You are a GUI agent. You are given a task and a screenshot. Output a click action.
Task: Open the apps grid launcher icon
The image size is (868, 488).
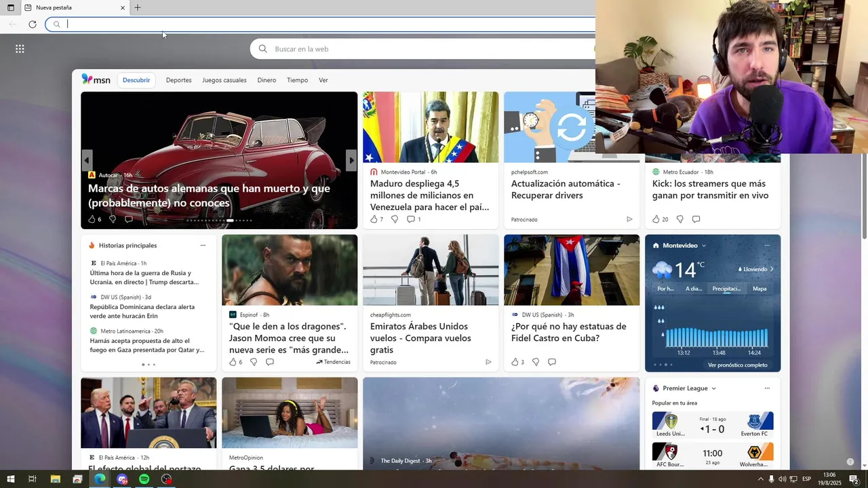click(20, 49)
